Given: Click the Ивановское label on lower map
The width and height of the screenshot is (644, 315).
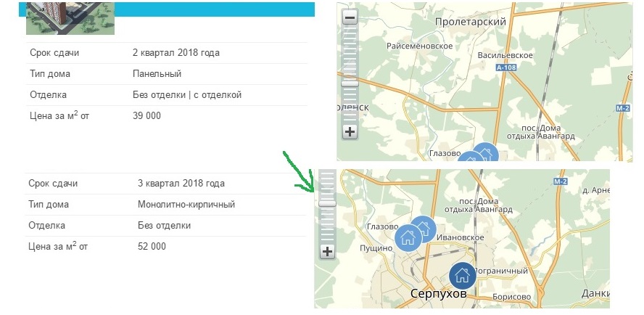Looking at the screenshot, I should pyautogui.click(x=460, y=237).
